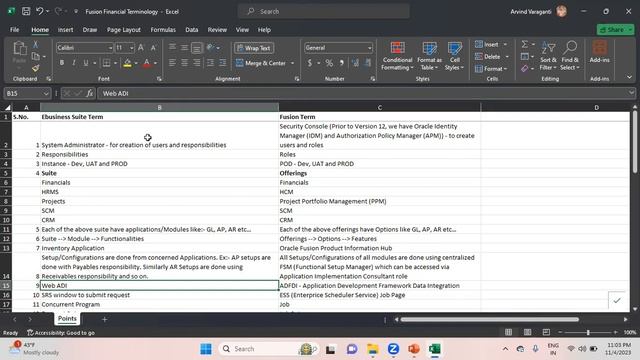The width and height of the screenshot is (640, 360).
Task: Click the Cut scissors icon
Action: (x=36, y=44)
